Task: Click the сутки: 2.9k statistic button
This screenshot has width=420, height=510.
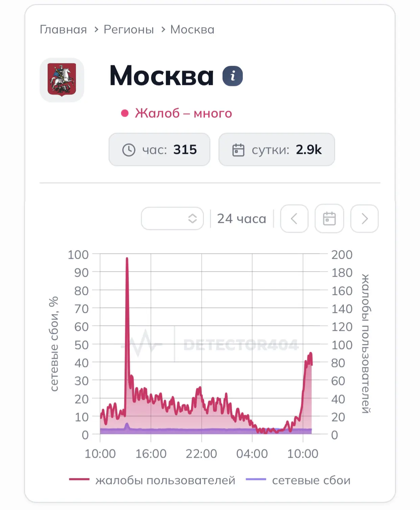Action: click(x=277, y=149)
